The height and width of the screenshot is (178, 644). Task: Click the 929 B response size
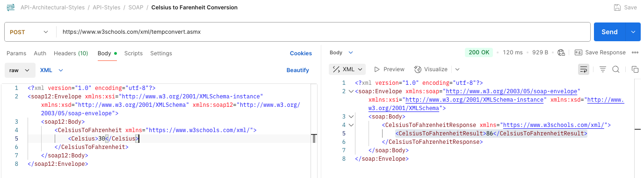[540, 52]
